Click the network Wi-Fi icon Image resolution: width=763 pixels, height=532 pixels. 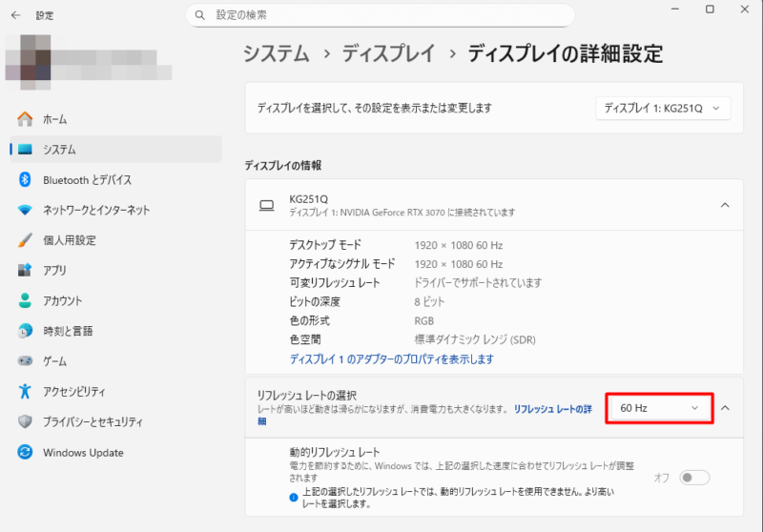(25, 210)
